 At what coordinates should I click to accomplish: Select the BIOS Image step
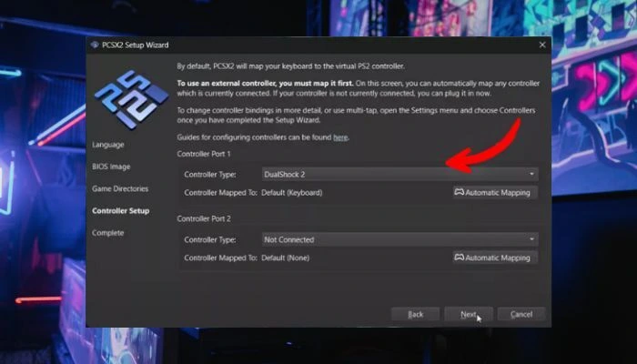click(x=111, y=167)
